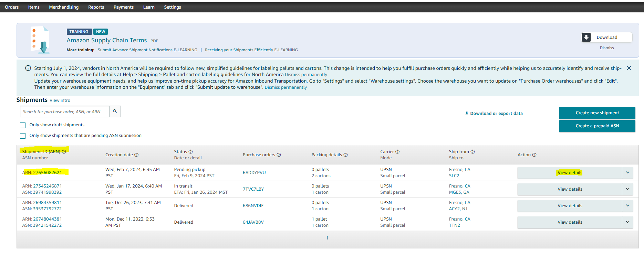644x256 pixels.
Task: Tick Only show draft shipments checkbox
Action: (x=23, y=125)
